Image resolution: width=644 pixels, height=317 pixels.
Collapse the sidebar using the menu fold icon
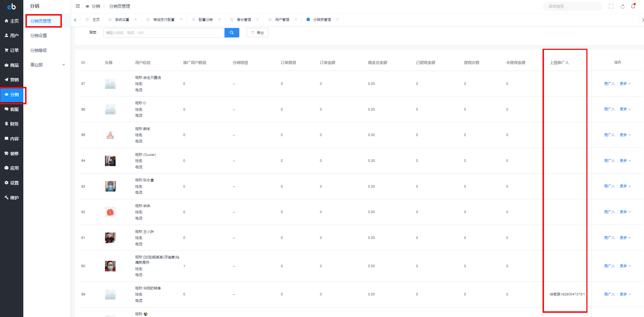(78, 6)
